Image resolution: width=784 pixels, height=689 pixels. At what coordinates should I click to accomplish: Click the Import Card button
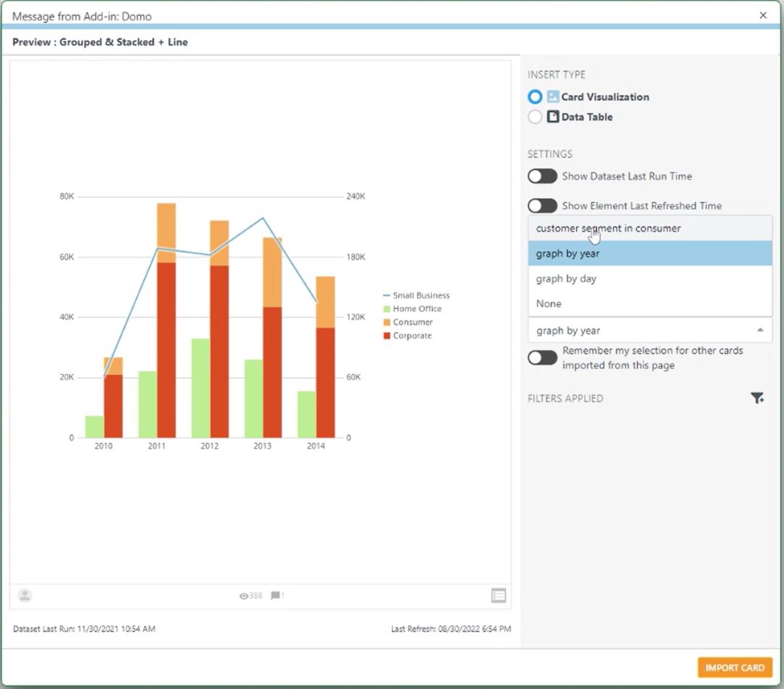pos(735,667)
